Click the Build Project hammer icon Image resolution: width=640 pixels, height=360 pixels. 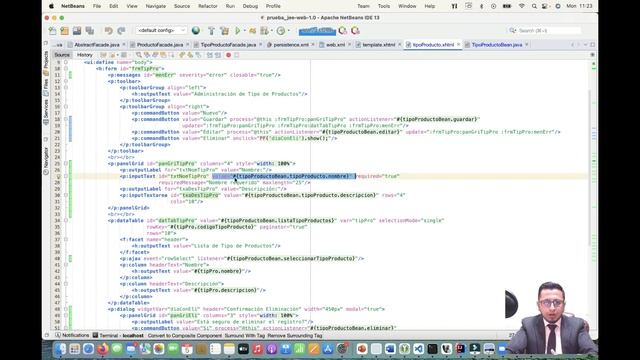tap(211, 31)
